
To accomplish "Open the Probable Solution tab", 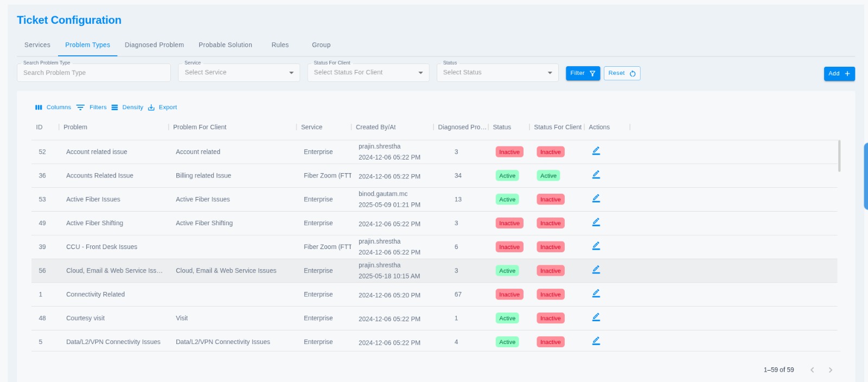I will 225,45.
